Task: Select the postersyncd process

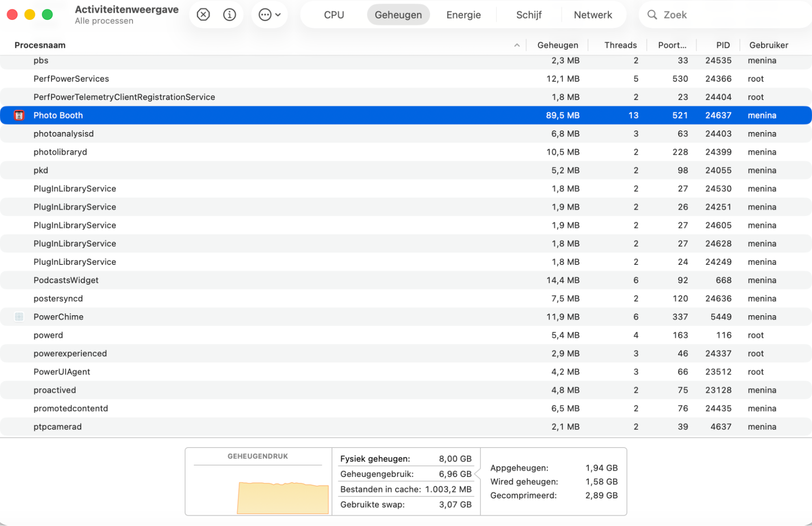Action: [x=406, y=299]
